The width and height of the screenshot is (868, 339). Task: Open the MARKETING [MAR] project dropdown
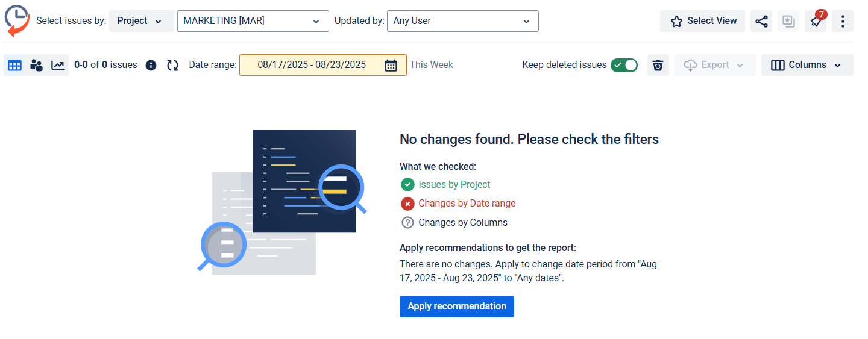[x=253, y=21]
